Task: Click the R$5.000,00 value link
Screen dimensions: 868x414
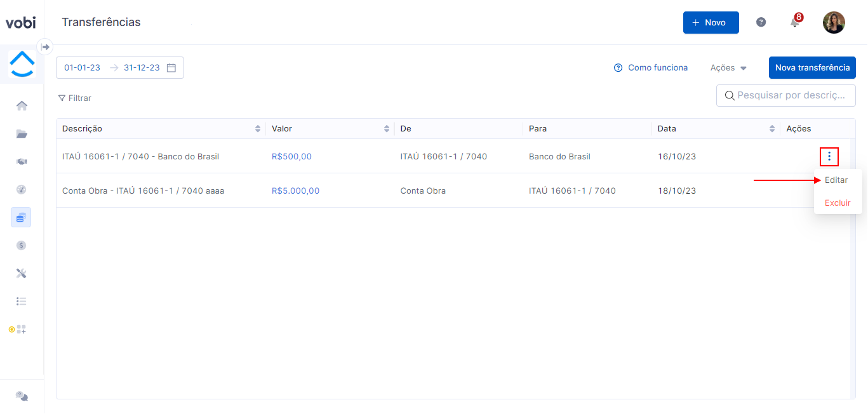Action: [x=295, y=190]
